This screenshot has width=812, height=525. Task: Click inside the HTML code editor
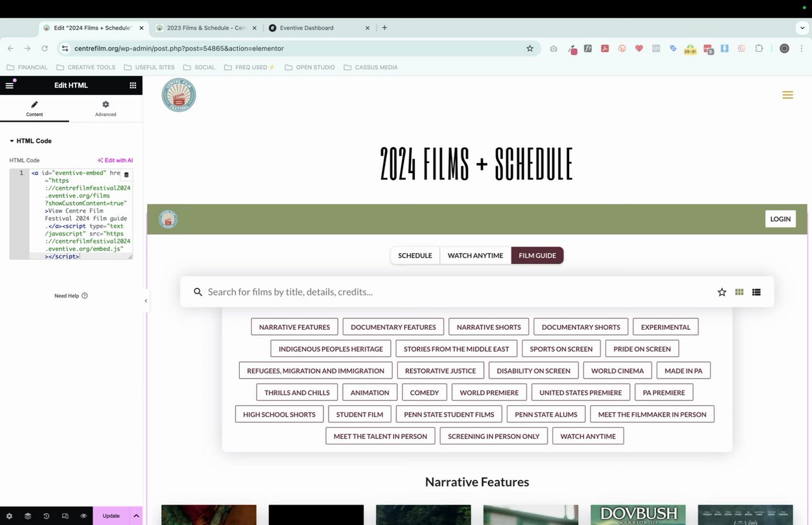pyautogui.click(x=71, y=214)
